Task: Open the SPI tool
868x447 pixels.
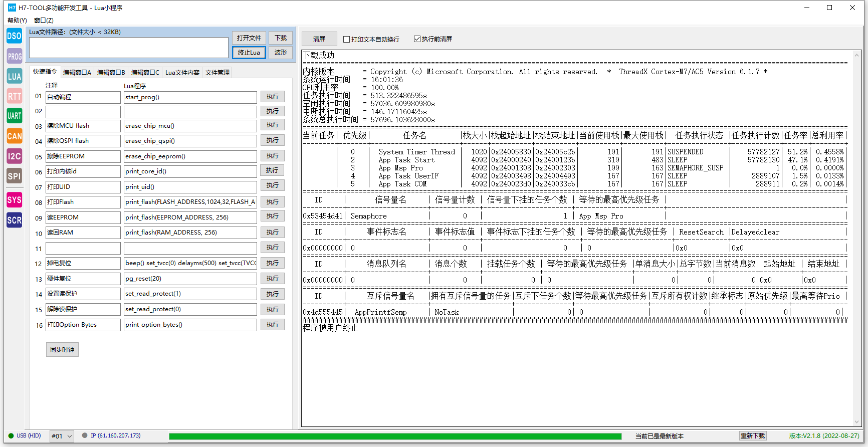Action: tap(15, 176)
